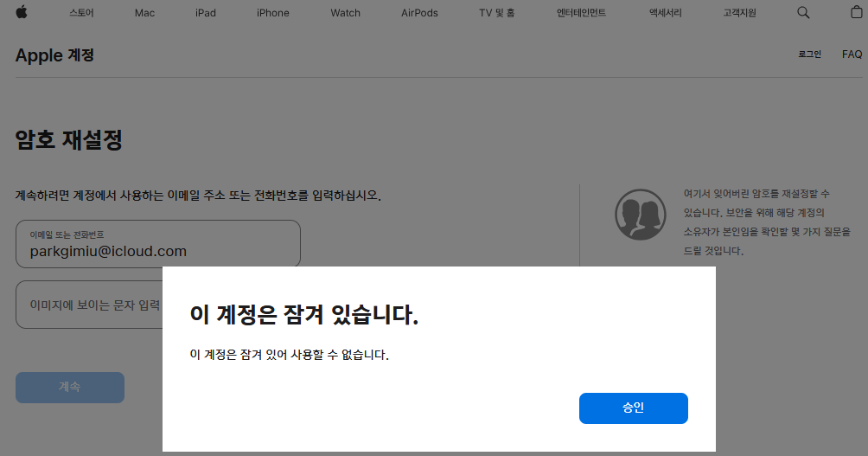The image size is (868, 456).
Task: Select Mac in the navigation bar
Action: click(x=145, y=13)
